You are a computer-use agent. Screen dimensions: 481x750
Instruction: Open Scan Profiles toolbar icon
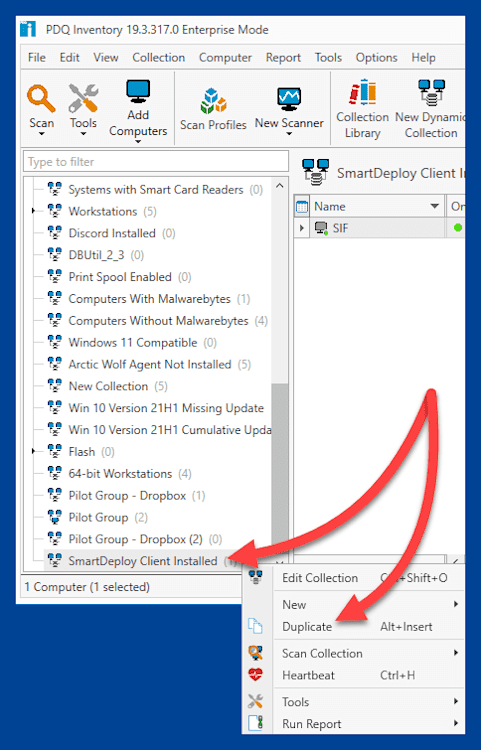[213, 101]
